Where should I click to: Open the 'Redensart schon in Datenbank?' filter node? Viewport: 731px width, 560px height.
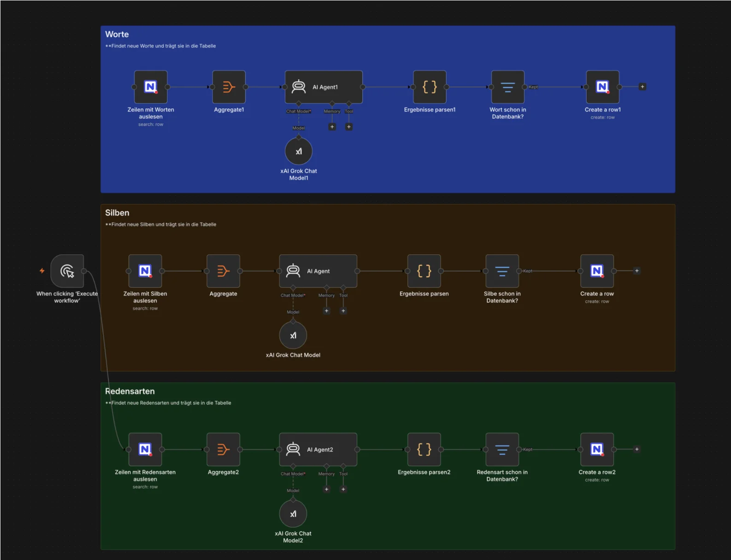pos(502,449)
